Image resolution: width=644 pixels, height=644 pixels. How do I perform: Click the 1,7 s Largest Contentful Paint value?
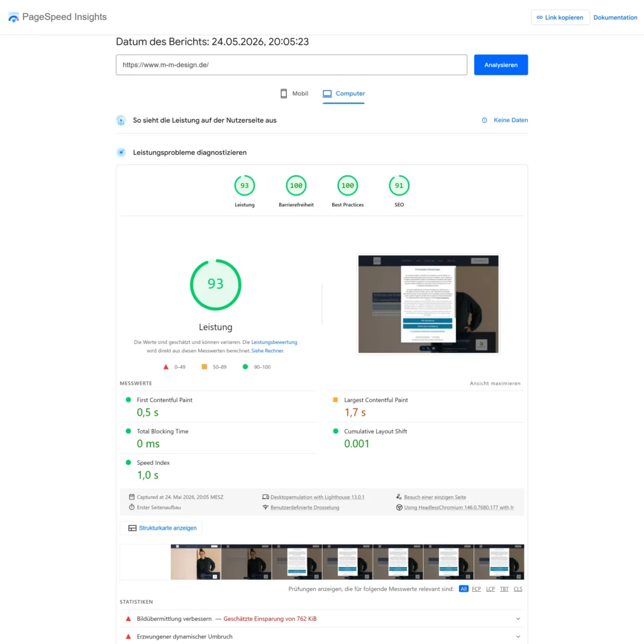point(355,412)
